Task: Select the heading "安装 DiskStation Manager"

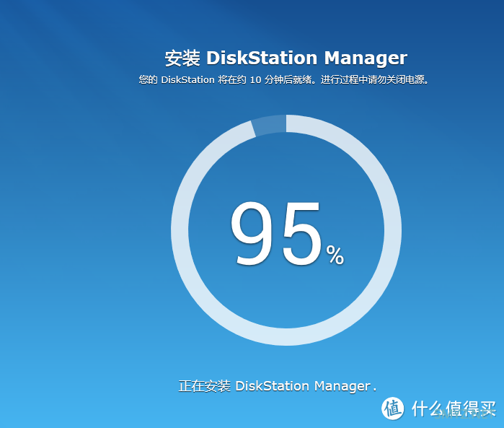Action: [286, 58]
